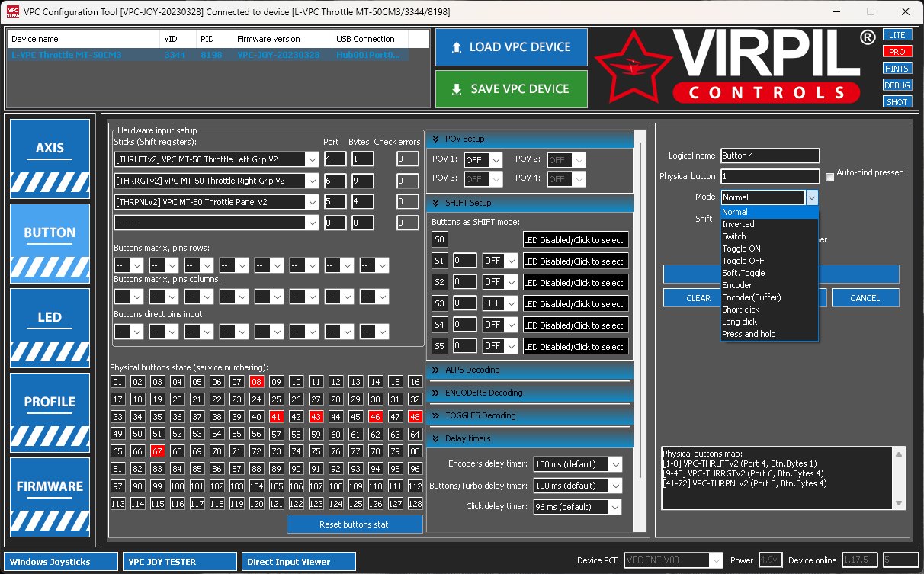Viewport: 924px width, 574px height.
Task: Collapse the Delay timers section
Action: [x=530, y=438]
